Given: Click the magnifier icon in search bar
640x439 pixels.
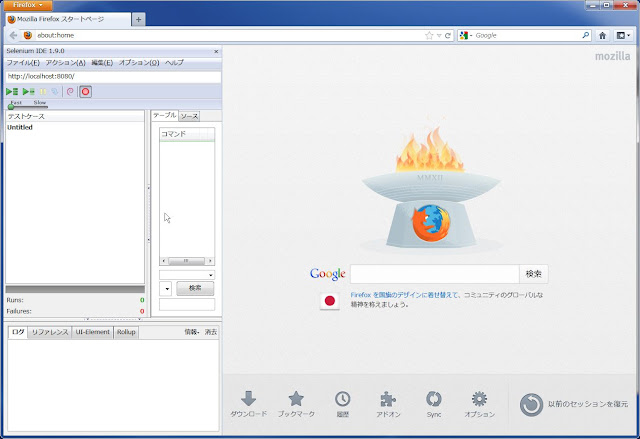Looking at the screenshot, I should tap(586, 35).
